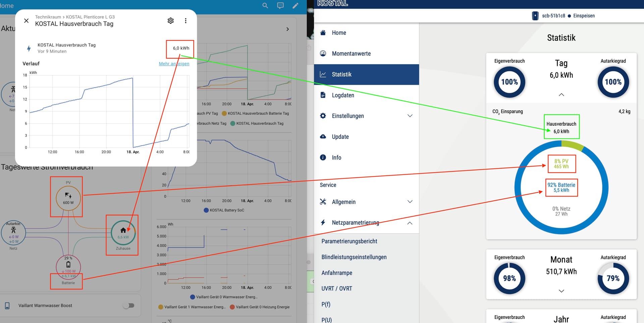Open Momentanwerte in KOSTAL sidebar
The height and width of the screenshot is (323, 644).
click(x=366, y=54)
